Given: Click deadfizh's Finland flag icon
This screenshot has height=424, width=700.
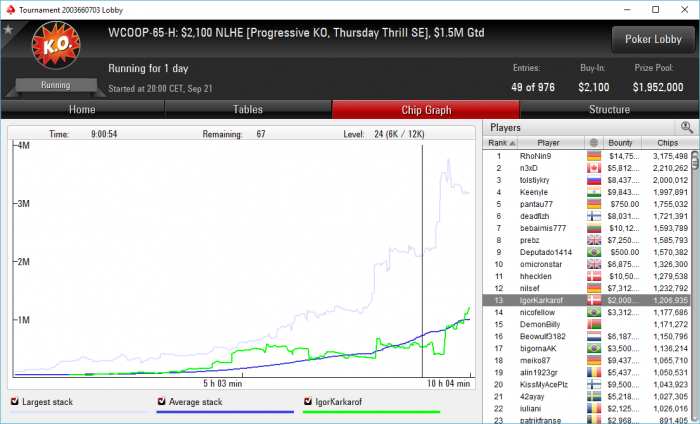Looking at the screenshot, I should coord(594,216).
